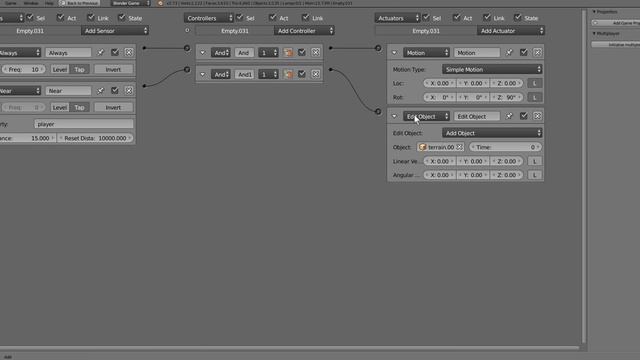Collapse the And1 controller brick
This screenshot has width=640, height=360.
click(x=202, y=74)
